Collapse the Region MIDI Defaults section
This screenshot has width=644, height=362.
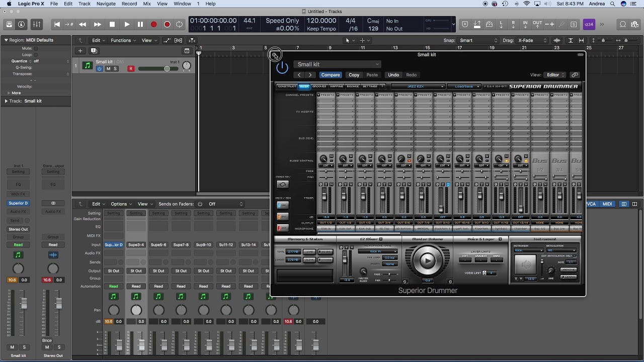point(6,40)
